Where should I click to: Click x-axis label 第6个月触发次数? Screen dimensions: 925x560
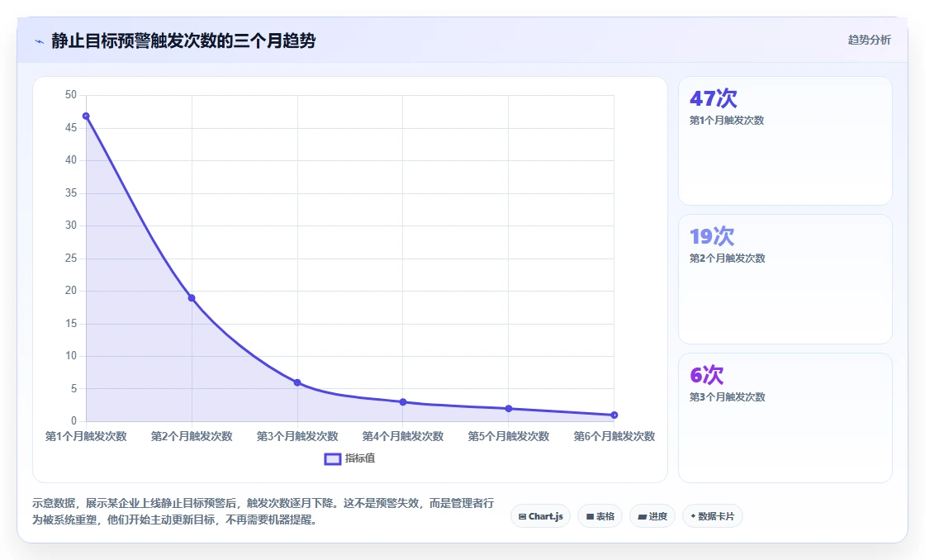[614, 436]
